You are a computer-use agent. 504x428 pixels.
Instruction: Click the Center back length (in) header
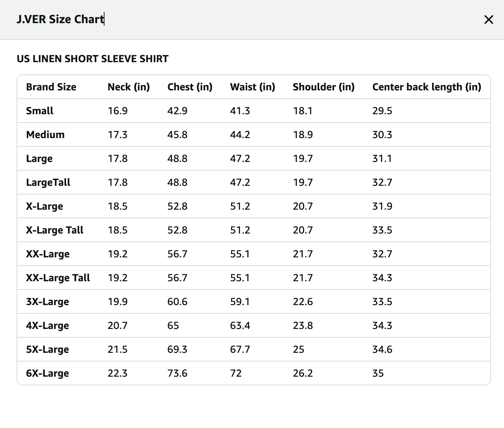coord(427,87)
